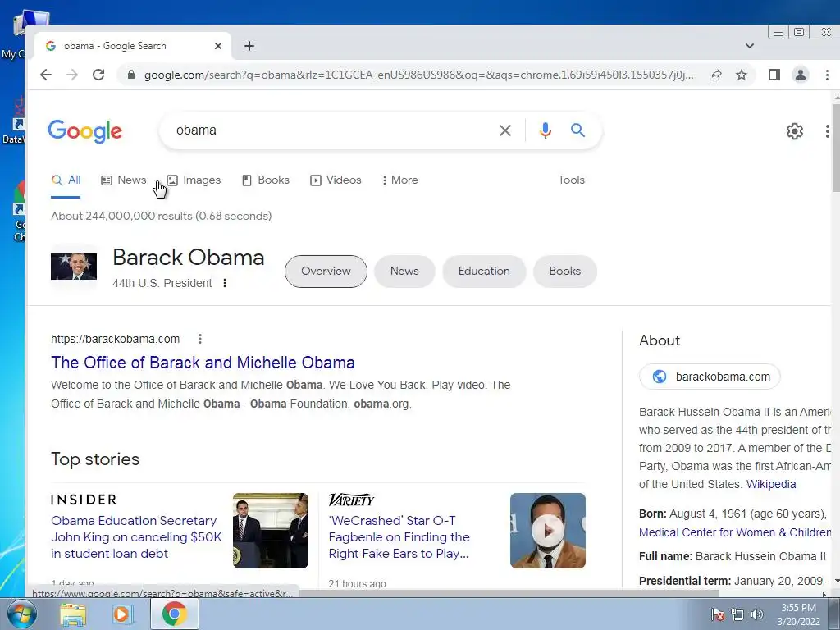Open the Tools search filter
The height and width of the screenshot is (630, 840).
(571, 180)
